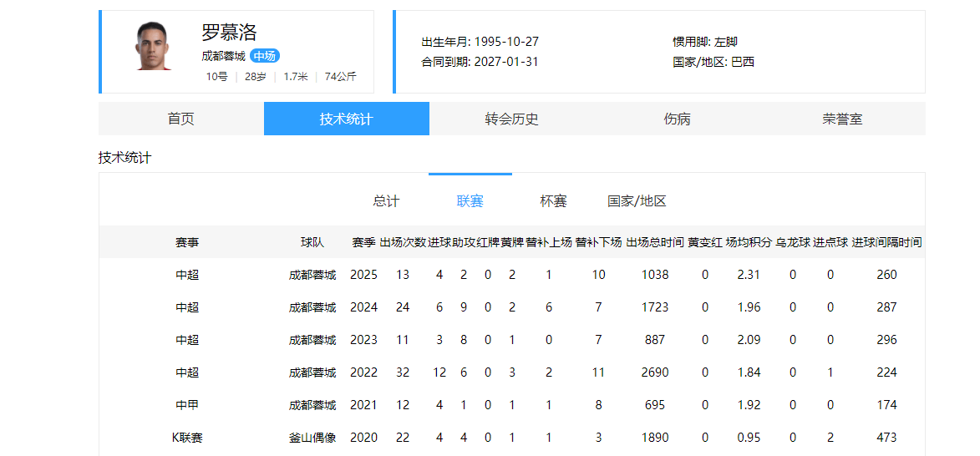The height and width of the screenshot is (456, 980).
Task: Click the 场均积分 value 2.31
Action: (x=749, y=275)
